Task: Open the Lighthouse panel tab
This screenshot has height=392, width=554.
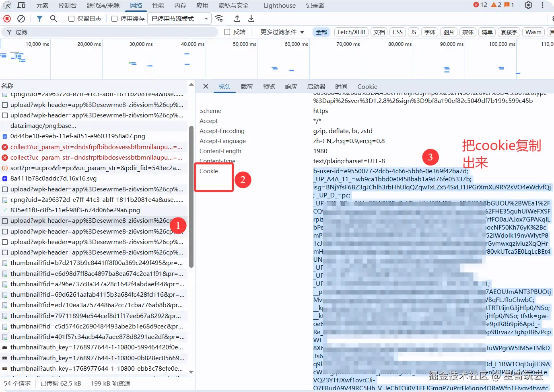Action: point(280,5)
